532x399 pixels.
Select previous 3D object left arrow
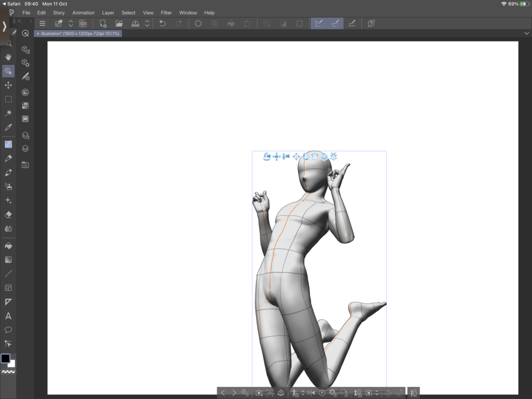click(x=223, y=392)
